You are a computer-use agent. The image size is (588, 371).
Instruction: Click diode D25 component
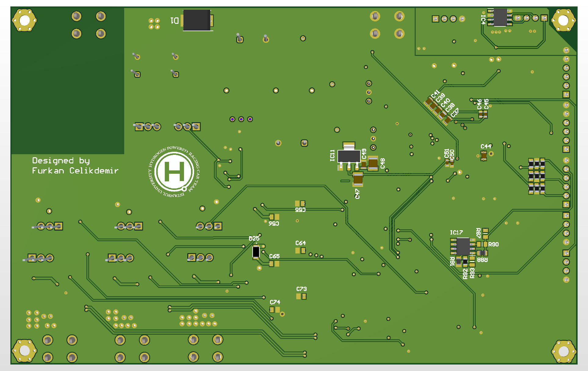click(x=256, y=252)
